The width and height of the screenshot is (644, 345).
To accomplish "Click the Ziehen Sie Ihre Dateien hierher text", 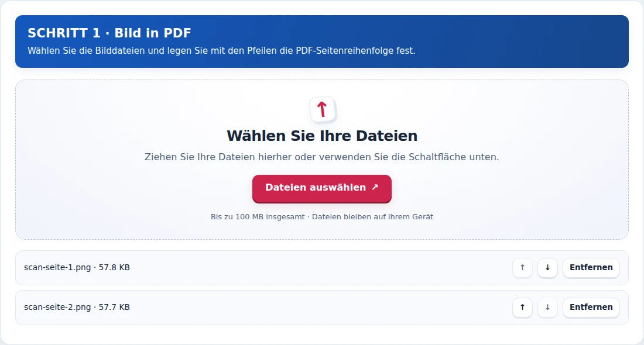I will pos(322,157).
